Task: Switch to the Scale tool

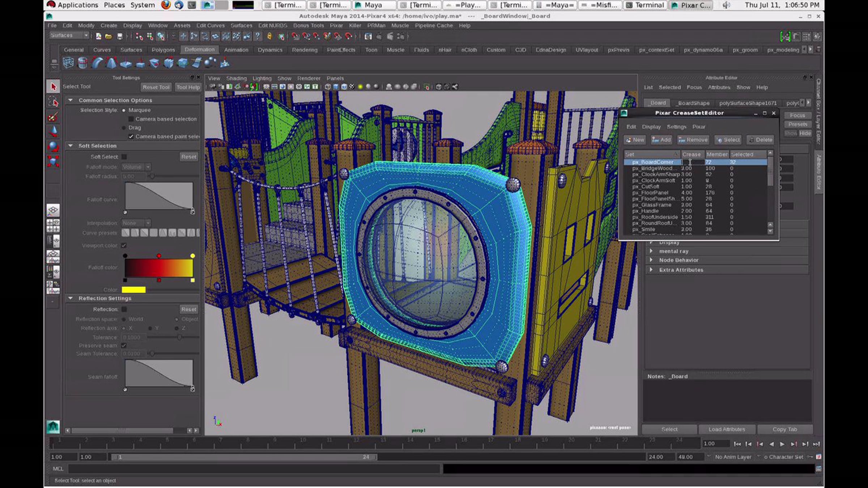Action: point(54,161)
